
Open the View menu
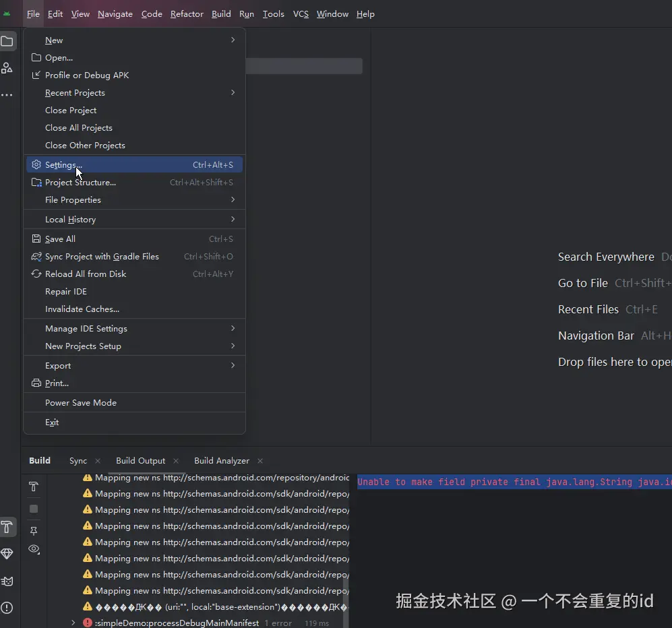[80, 14]
